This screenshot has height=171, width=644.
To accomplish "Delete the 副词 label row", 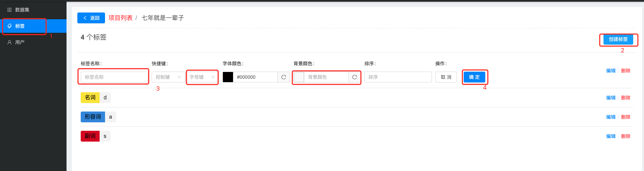I will pos(625,136).
